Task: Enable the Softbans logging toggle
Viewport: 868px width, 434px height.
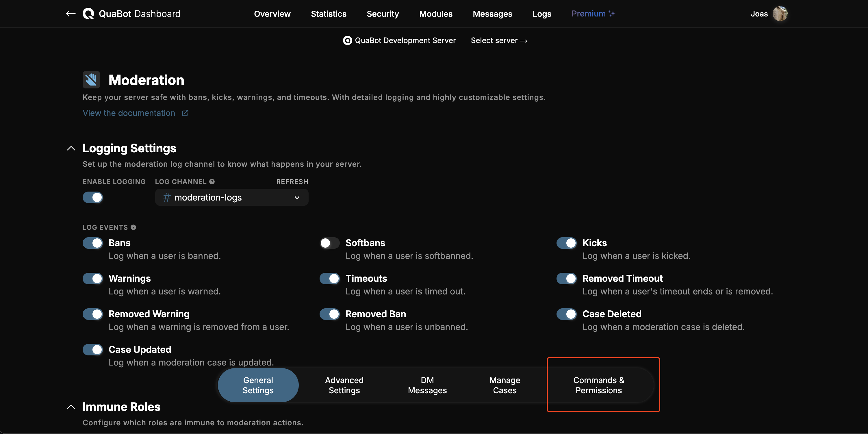Action: (x=329, y=243)
